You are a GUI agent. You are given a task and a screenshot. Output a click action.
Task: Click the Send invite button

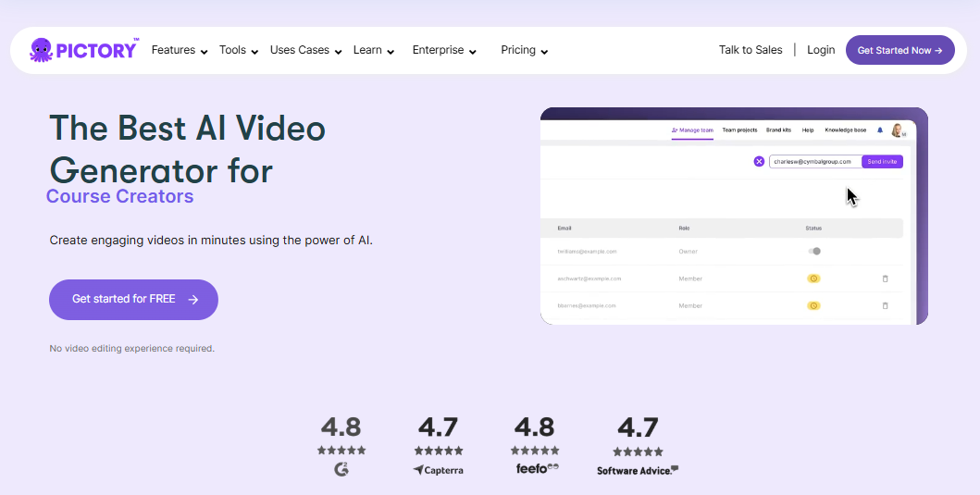[x=883, y=161]
